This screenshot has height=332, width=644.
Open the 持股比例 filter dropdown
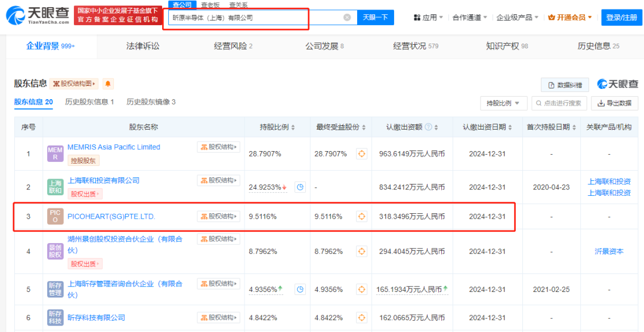point(503,103)
